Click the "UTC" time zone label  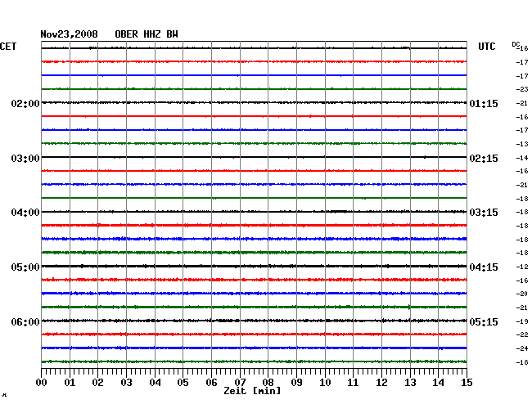486,47
